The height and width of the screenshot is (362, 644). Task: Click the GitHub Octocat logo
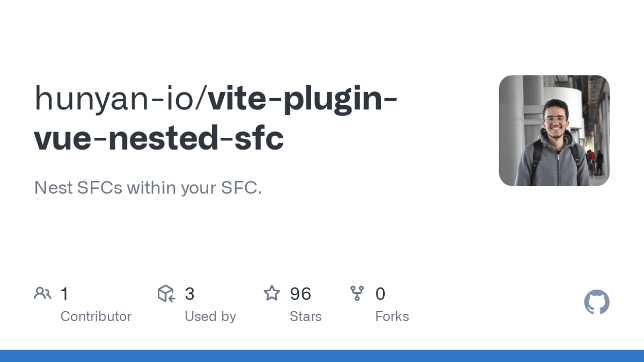[597, 302]
